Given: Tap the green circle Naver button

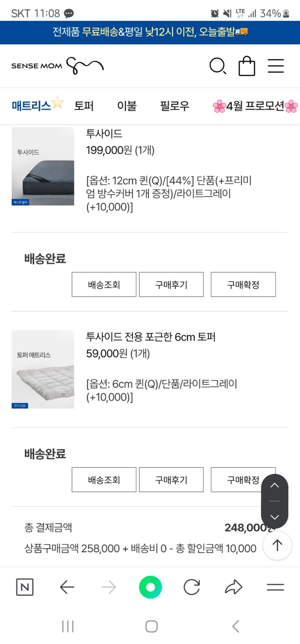Looking at the screenshot, I should coord(150,587).
